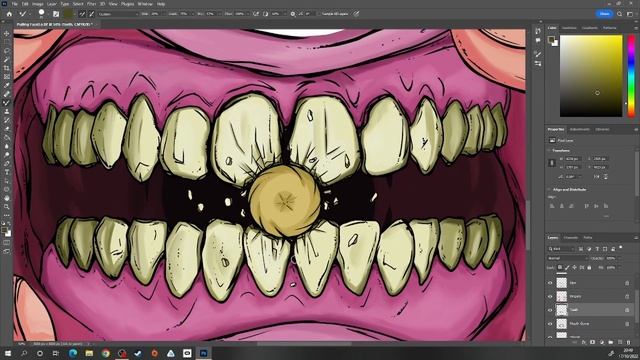Select the Move tool
The image size is (640, 360).
7,33
